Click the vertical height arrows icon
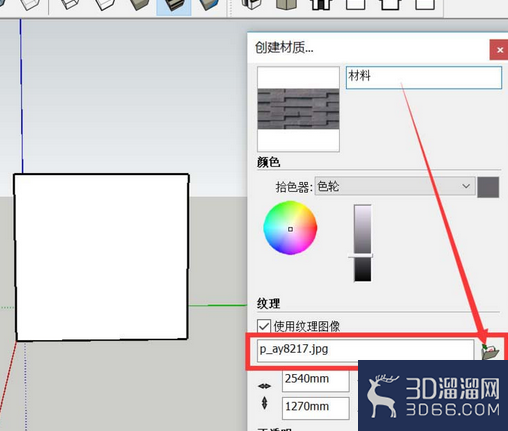Screen dimensions: 508x431 (265, 403)
